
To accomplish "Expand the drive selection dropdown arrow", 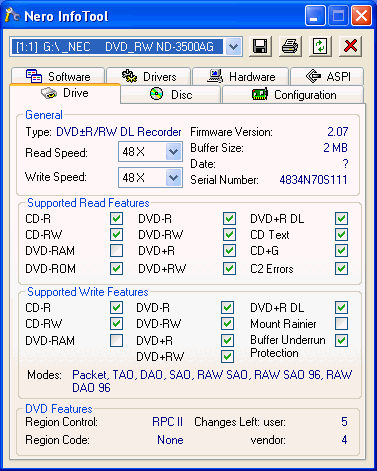I will pos(234,46).
